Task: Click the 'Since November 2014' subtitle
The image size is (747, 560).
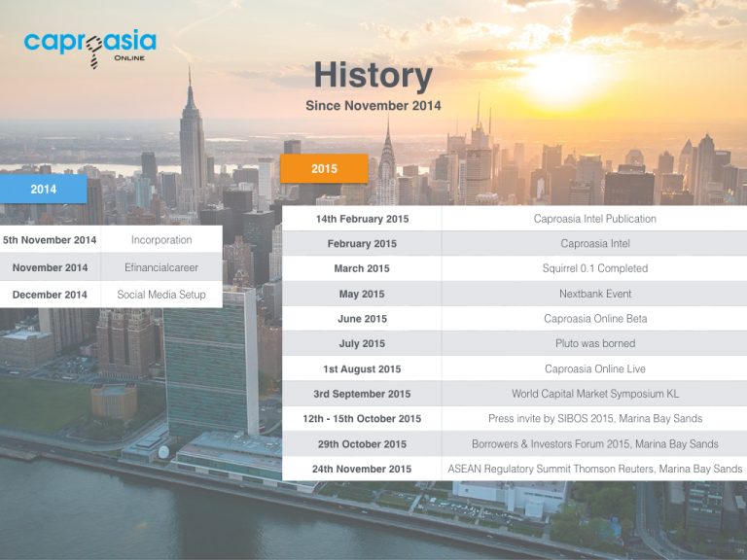Action: coord(373,106)
